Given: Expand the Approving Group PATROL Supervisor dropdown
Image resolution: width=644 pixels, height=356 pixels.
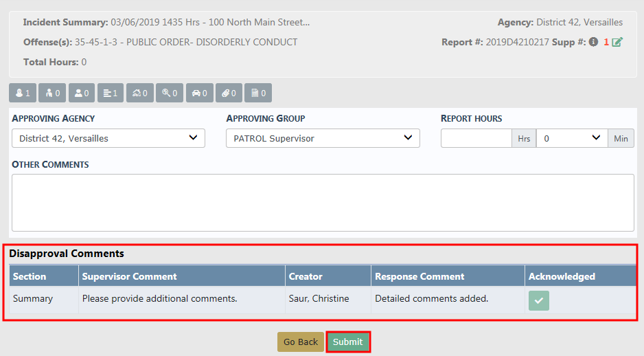Looking at the screenshot, I should (323, 138).
